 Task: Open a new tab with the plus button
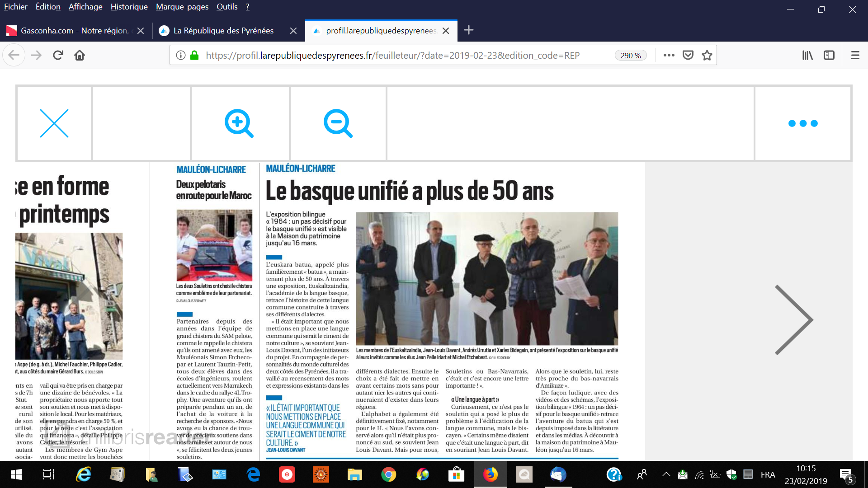pyautogui.click(x=469, y=30)
